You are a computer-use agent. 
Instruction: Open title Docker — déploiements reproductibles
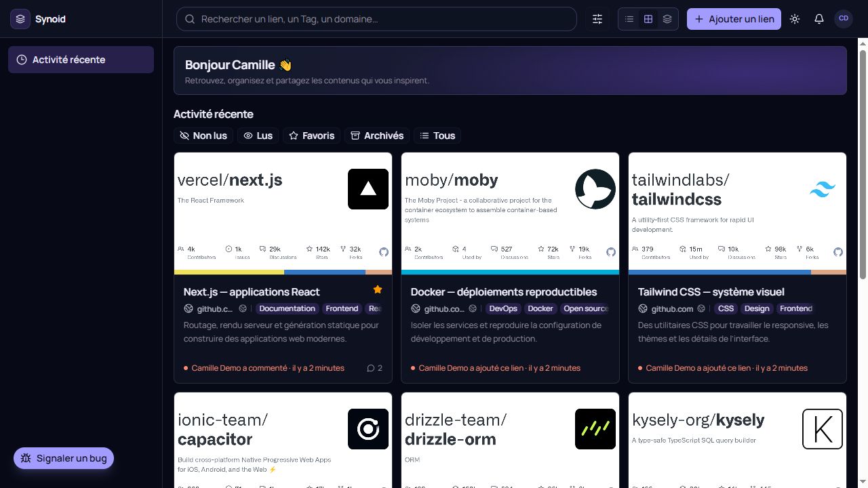click(504, 292)
